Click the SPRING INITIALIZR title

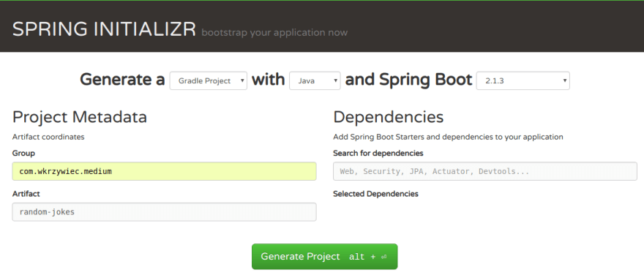pyautogui.click(x=104, y=29)
